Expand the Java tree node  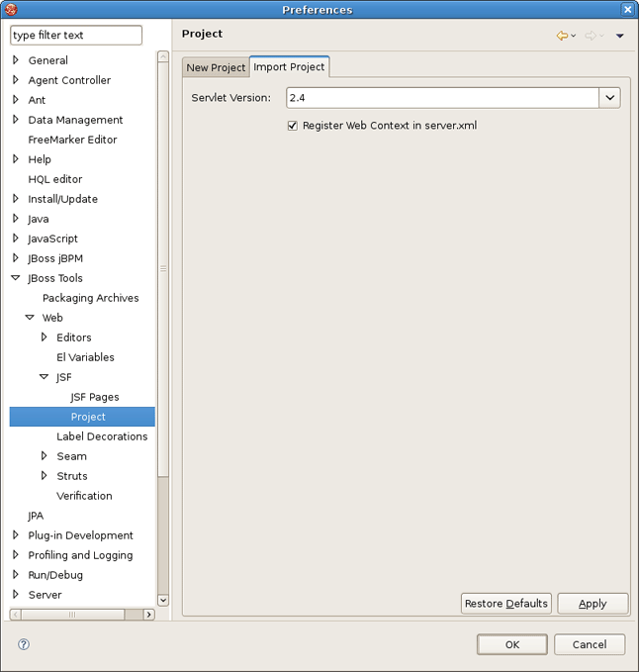(16, 218)
